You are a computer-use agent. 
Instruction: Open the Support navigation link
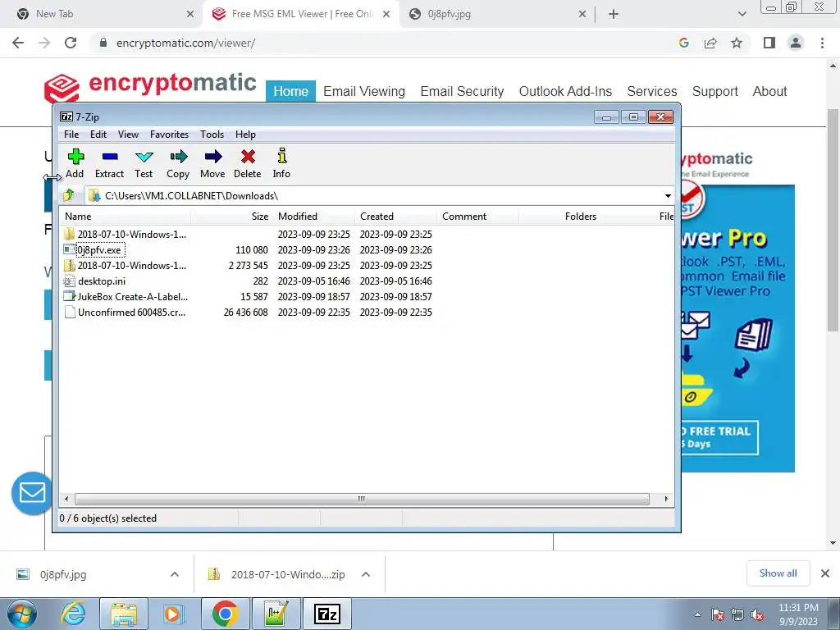pos(714,92)
